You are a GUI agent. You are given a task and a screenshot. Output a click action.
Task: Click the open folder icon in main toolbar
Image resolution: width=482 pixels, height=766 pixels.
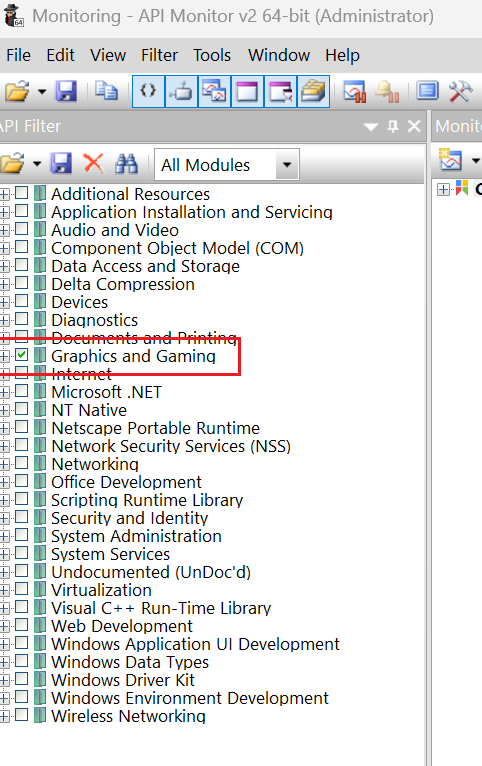pyautogui.click(x=17, y=91)
